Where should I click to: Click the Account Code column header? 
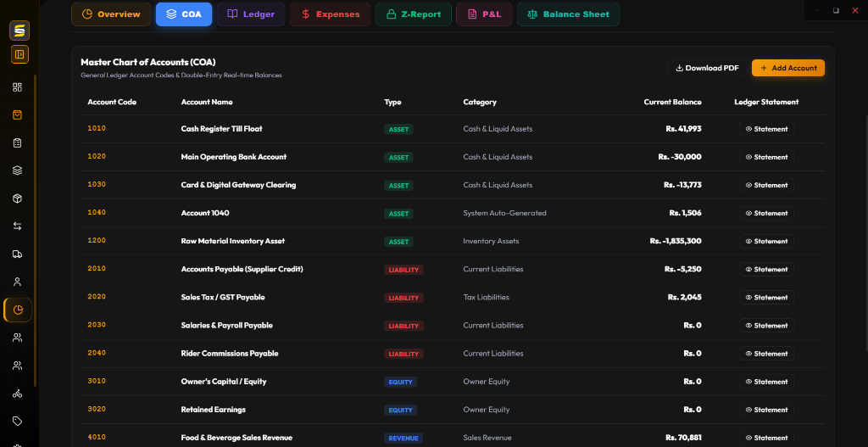coord(112,102)
